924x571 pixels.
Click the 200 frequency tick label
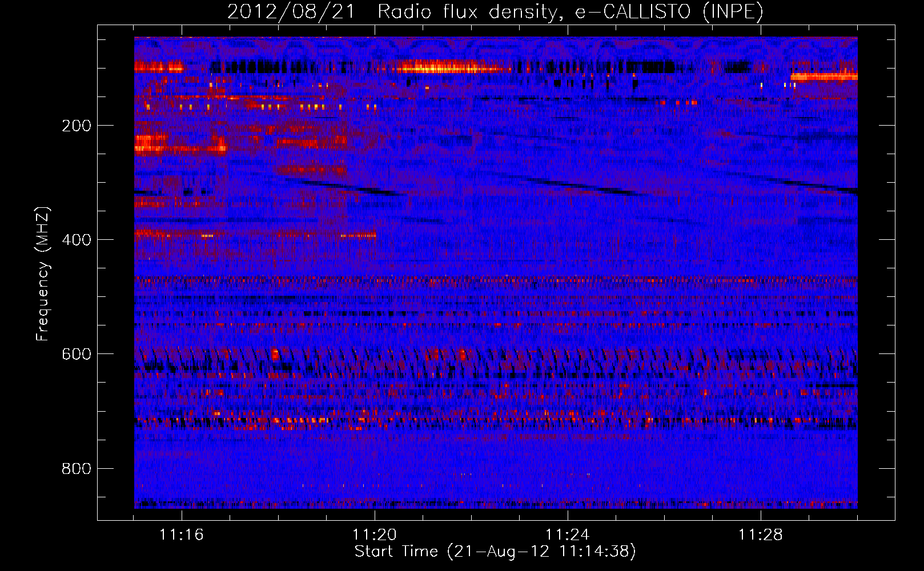[x=77, y=126]
